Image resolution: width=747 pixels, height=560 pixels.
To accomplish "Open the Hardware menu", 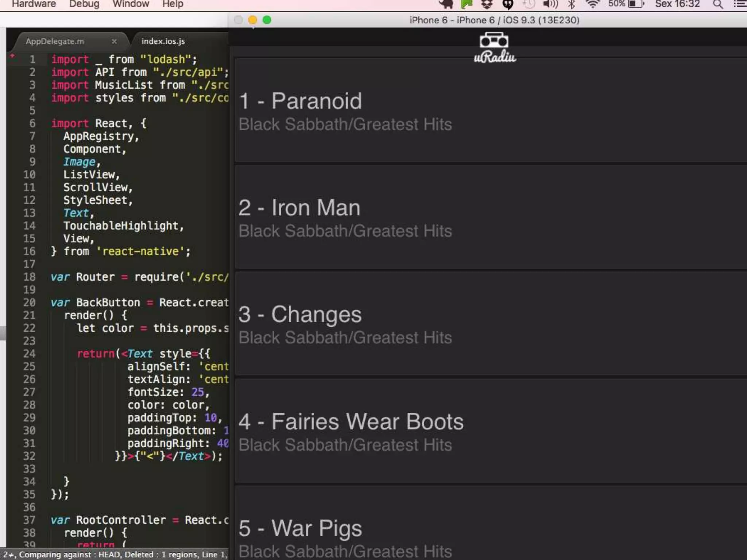I will [34, 4].
